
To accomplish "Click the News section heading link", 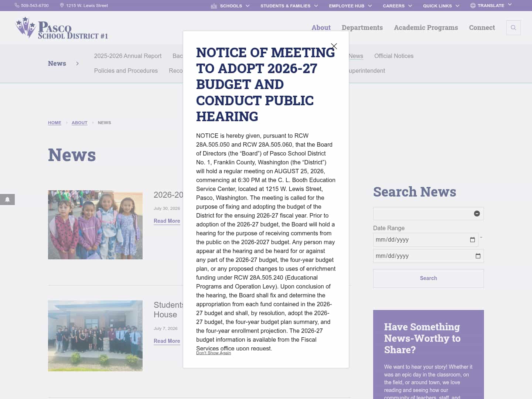I will [x=57, y=64].
